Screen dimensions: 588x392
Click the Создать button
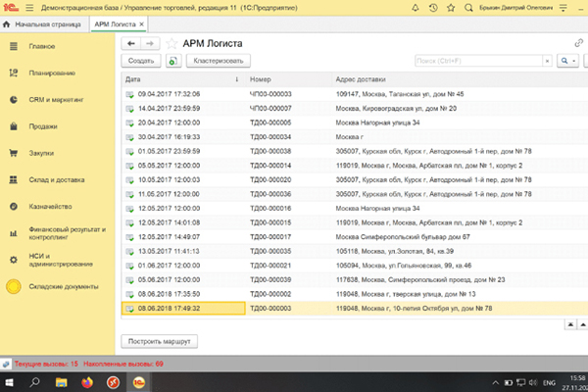tap(140, 61)
